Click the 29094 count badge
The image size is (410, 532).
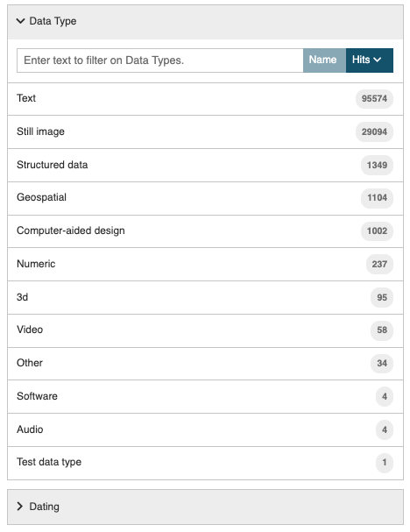coord(374,131)
